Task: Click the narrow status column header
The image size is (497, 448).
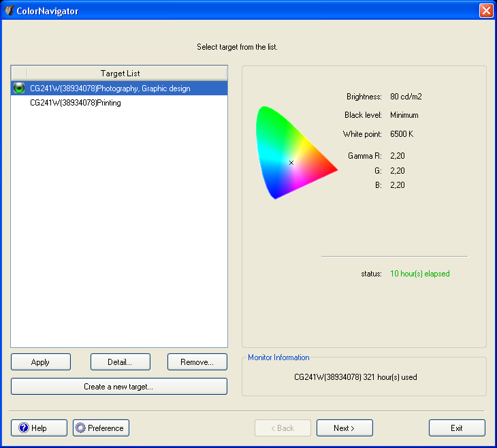Action: point(19,73)
